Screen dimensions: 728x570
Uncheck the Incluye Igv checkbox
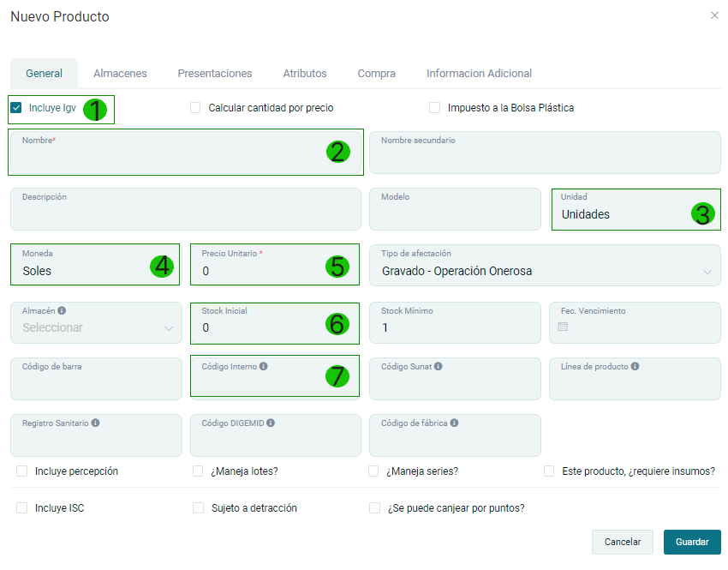(x=16, y=108)
